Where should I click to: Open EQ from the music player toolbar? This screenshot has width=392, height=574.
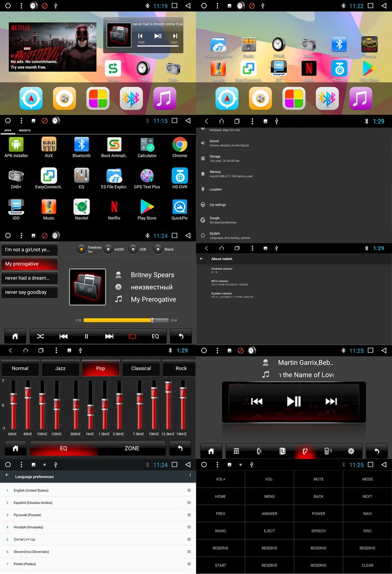tap(155, 336)
